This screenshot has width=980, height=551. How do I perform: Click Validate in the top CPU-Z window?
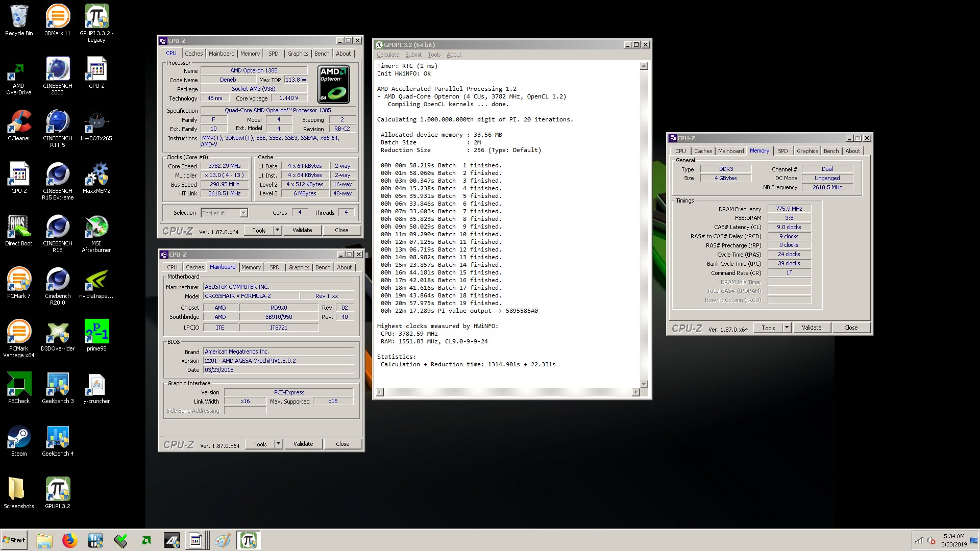click(x=302, y=230)
